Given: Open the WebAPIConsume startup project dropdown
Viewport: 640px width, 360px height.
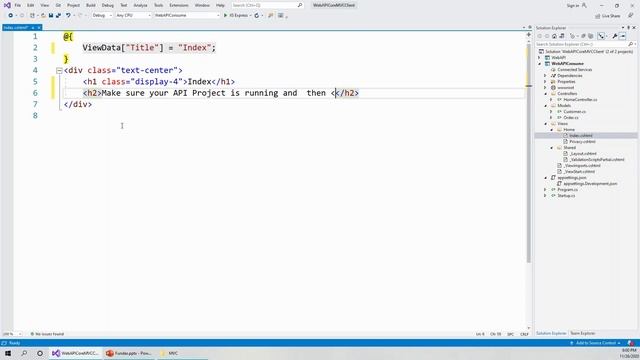Looking at the screenshot, I should pyautogui.click(x=187, y=15).
